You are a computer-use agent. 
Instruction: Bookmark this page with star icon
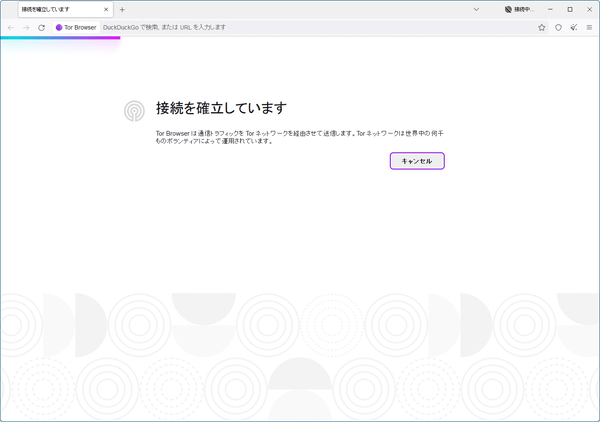[541, 28]
